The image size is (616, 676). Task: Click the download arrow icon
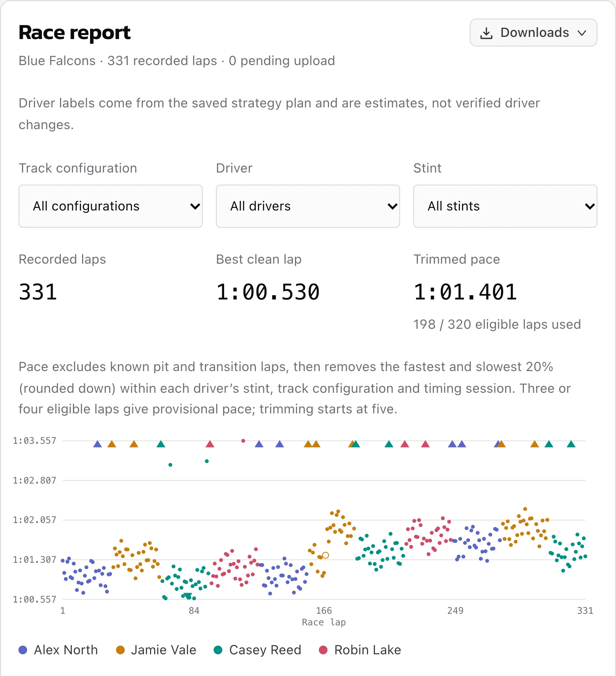point(486,33)
